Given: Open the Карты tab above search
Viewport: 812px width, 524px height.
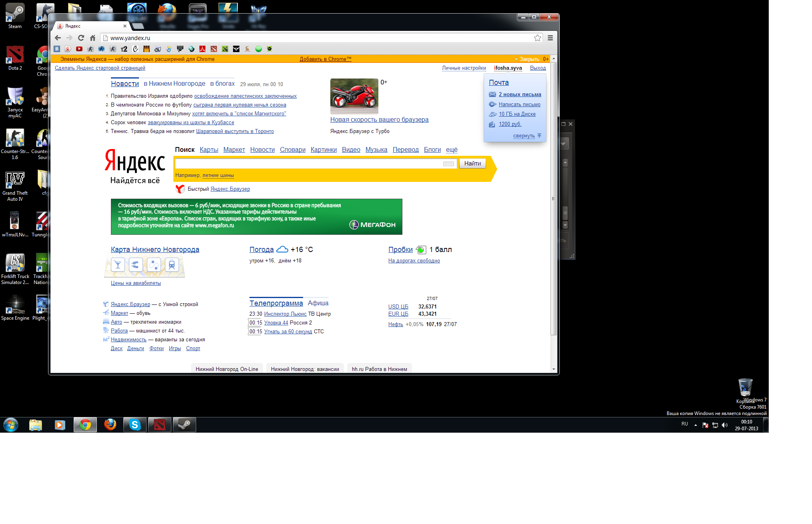Looking at the screenshot, I should point(209,149).
